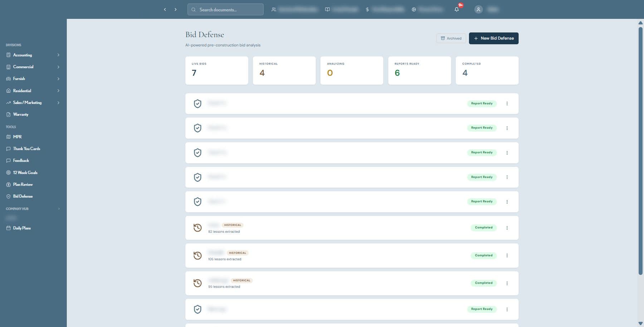This screenshot has width=644, height=327.
Task: Click Completed badge on 105 lessons row
Action: 484,256
